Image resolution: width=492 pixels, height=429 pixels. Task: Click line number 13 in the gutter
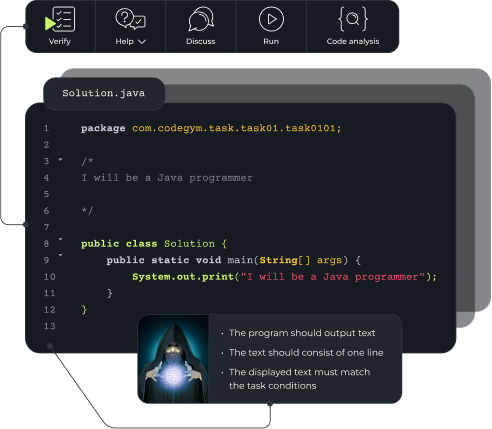pos(50,326)
